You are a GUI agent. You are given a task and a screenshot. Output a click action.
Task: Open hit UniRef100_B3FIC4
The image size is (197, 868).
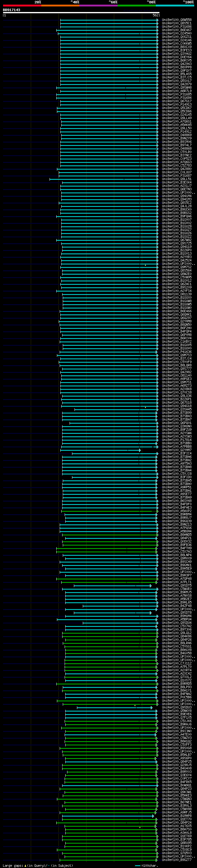177,454
